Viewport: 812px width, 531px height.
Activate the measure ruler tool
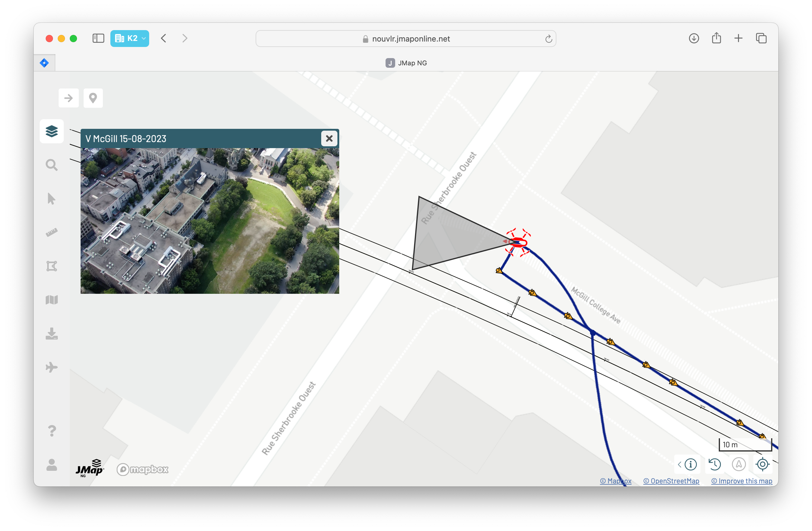(51, 233)
